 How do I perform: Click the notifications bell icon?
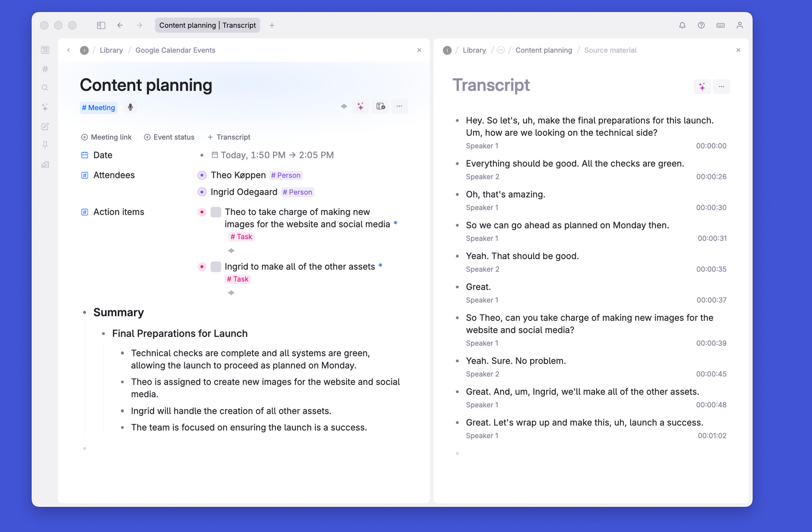(682, 25)
